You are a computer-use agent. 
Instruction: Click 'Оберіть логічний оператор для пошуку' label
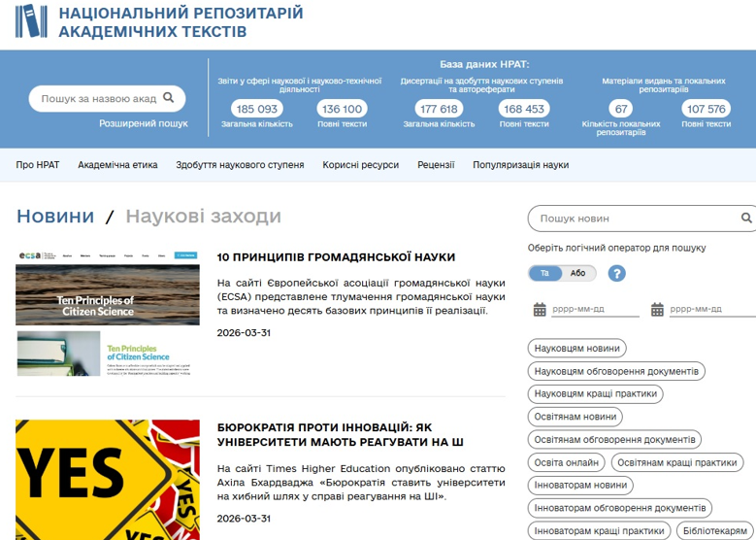(x=616, y=248)
